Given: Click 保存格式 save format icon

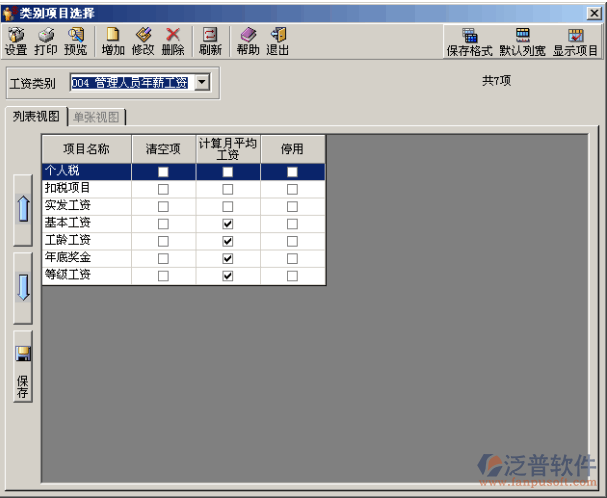Looking at the screenshot, I should point(469,42).
